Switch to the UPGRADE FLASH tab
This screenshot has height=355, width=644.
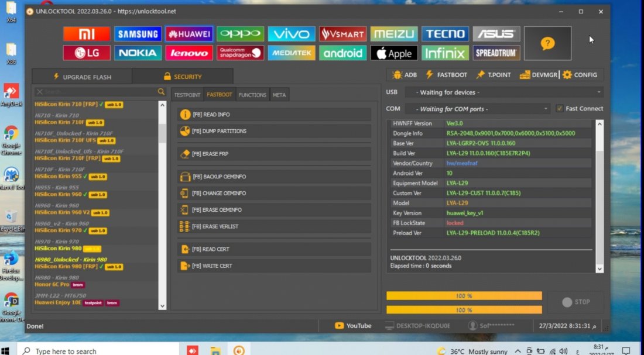click(82, 77)
